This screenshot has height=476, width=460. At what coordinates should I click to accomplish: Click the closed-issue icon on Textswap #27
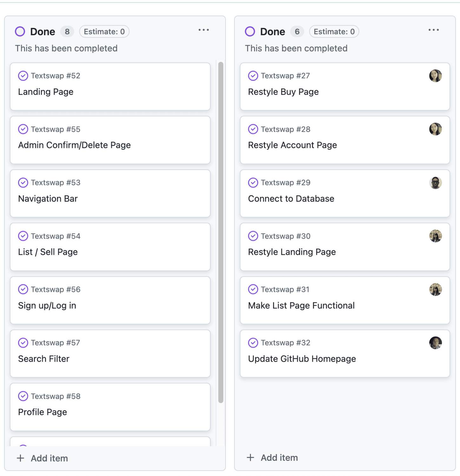click(253, 76)
